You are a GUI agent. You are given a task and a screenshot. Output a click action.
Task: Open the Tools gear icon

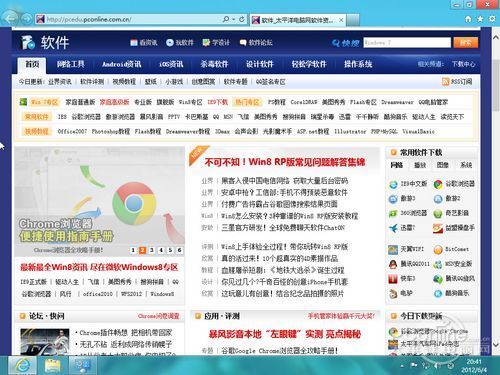click(x=492, y=19)
